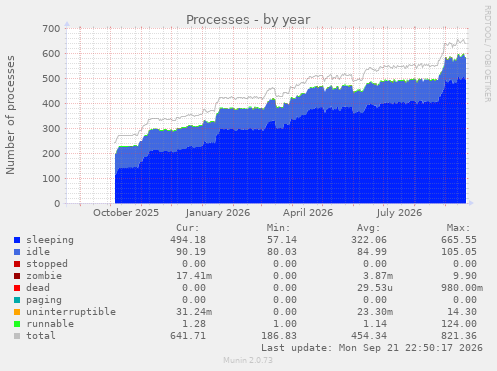
Task: Click the 'April 2026' x-axis label
Action: click(308, 213)
